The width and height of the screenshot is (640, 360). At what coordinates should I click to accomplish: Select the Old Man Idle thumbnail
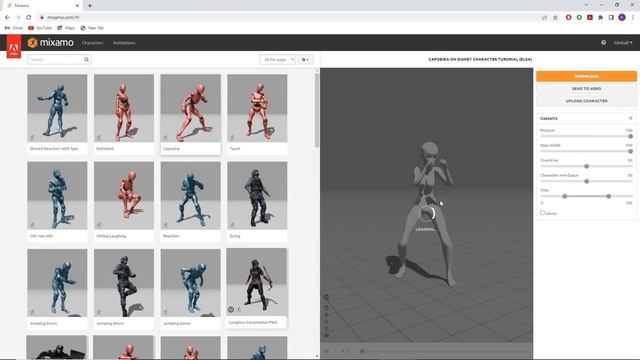point(57,196)
